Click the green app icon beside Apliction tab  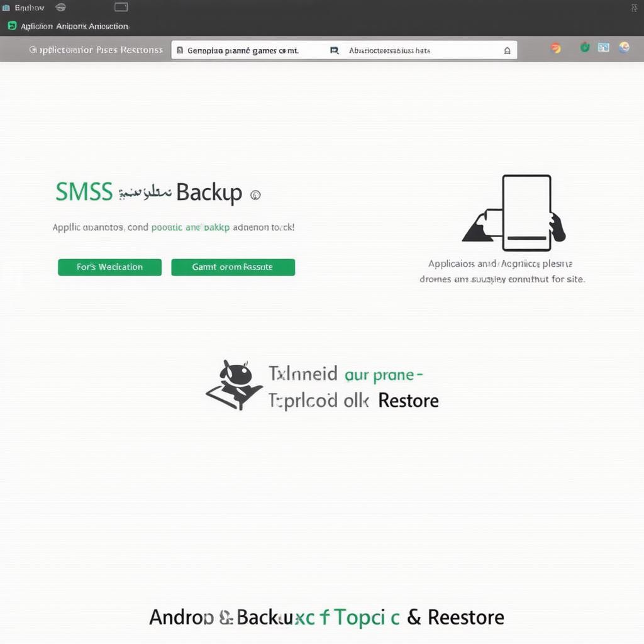click(13, 26)
